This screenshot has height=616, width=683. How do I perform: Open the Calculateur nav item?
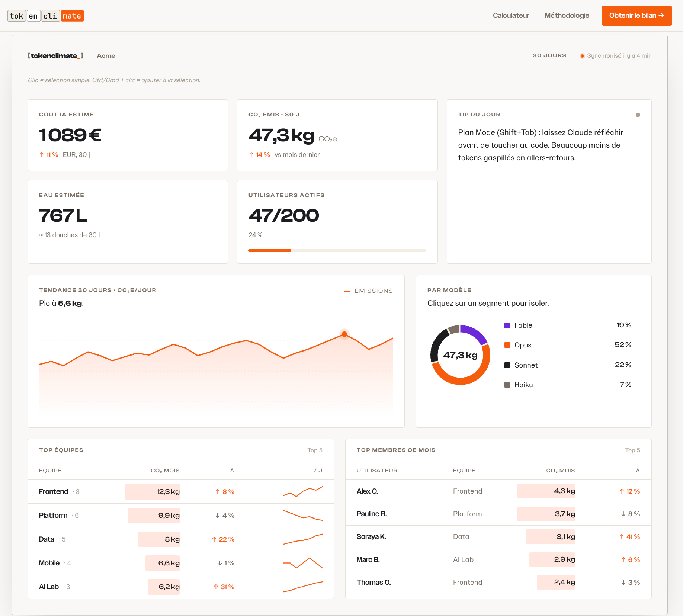tap(511, 15)
